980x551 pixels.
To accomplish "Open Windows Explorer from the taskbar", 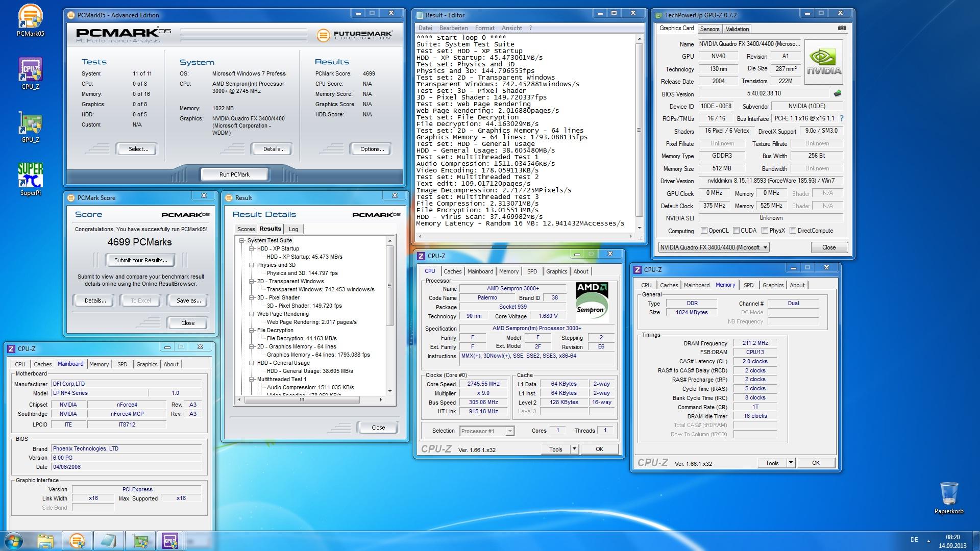I will click(x=45, y=541).
